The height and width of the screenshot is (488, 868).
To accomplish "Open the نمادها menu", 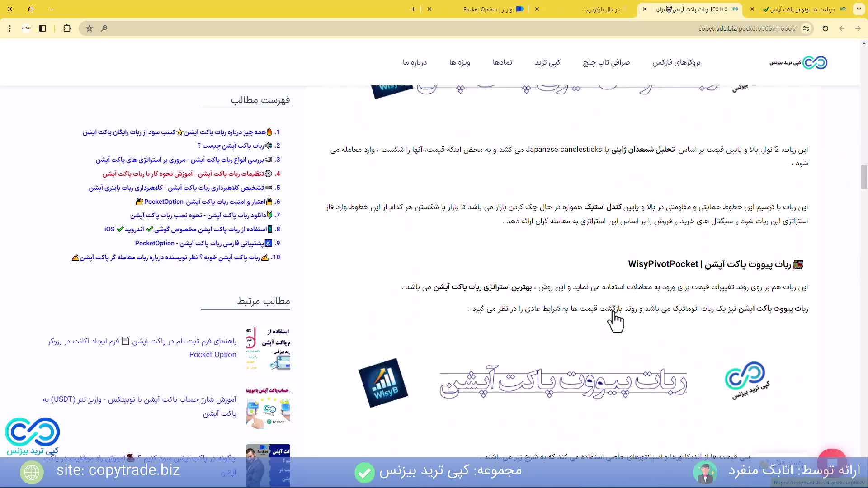I will click(x=502, y=62).
